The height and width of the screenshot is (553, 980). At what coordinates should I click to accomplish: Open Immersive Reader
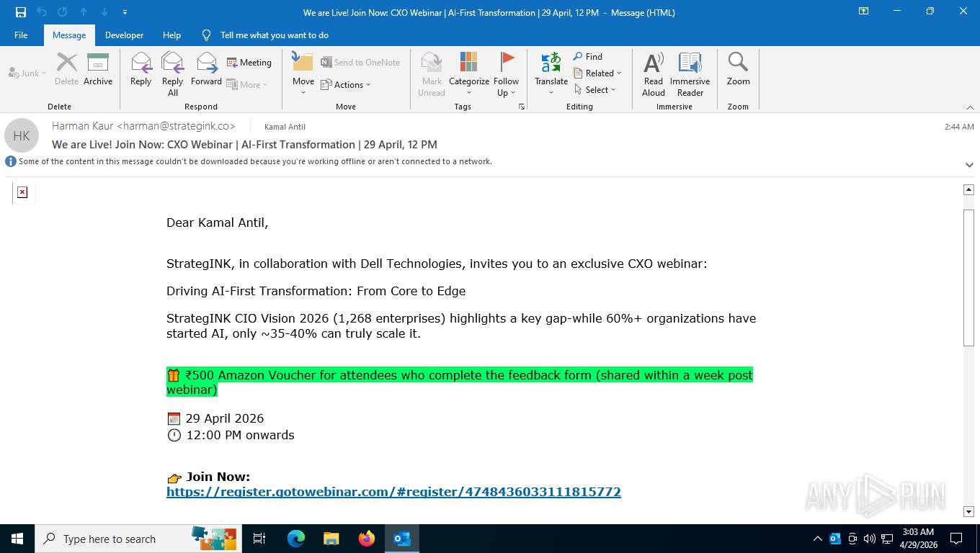click(x=690, y=73)
